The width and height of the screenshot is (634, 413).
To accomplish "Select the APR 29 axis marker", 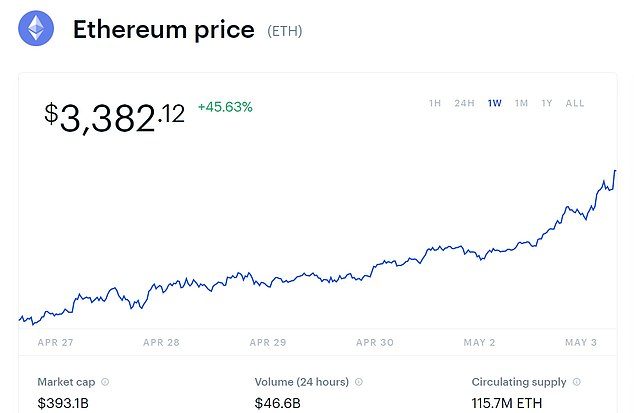I will pyautogui.click(x=266, y=342).
